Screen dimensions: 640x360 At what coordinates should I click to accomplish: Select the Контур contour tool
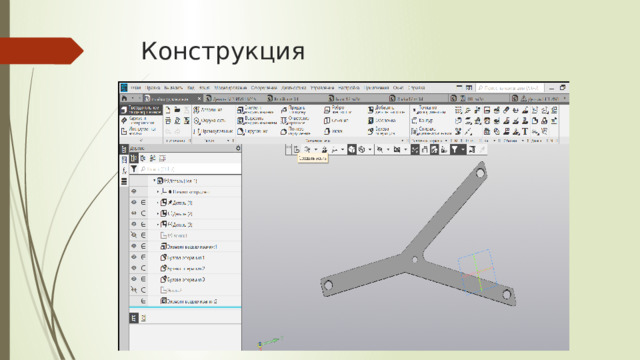(422, 121)
